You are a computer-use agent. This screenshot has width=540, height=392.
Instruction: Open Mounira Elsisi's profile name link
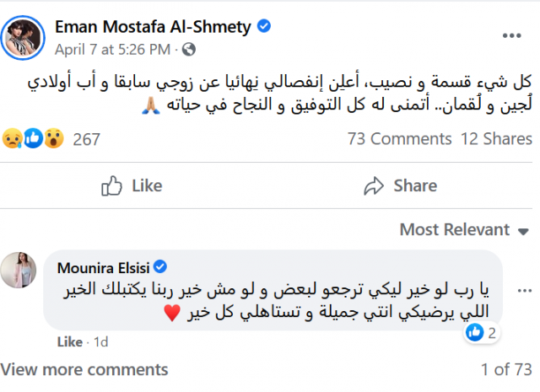coord(101,268)
